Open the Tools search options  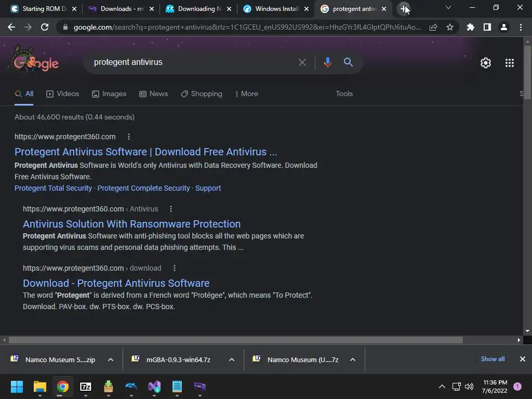click(344, 94)
